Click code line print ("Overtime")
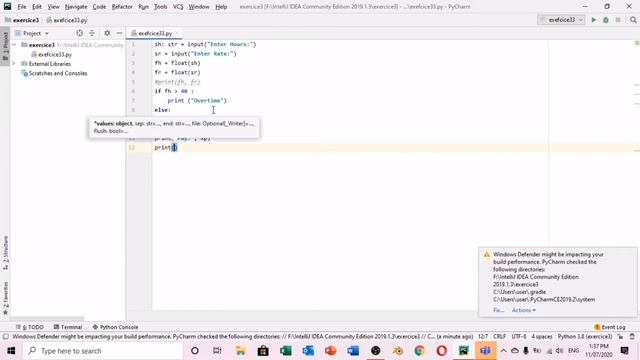 pos(197,100)
